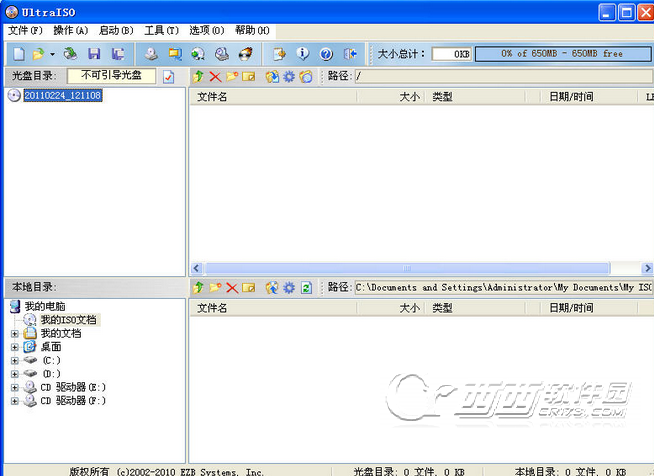Click the add files page icon in main toolbar

coord(279,54)
